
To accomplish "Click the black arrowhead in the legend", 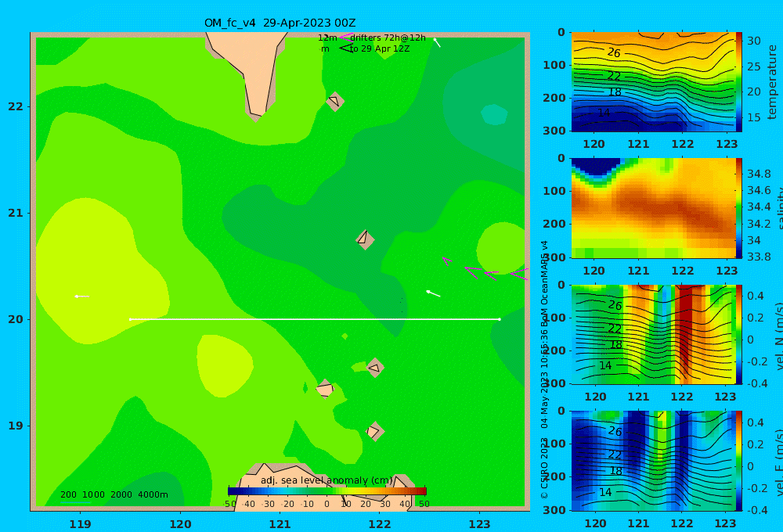I will tap(345, 49).
